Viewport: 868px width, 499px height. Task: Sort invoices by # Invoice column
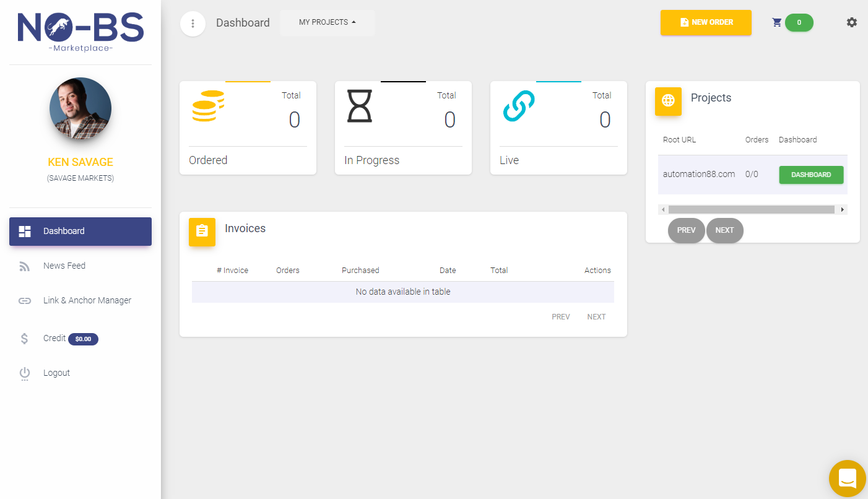pos(233,271)
